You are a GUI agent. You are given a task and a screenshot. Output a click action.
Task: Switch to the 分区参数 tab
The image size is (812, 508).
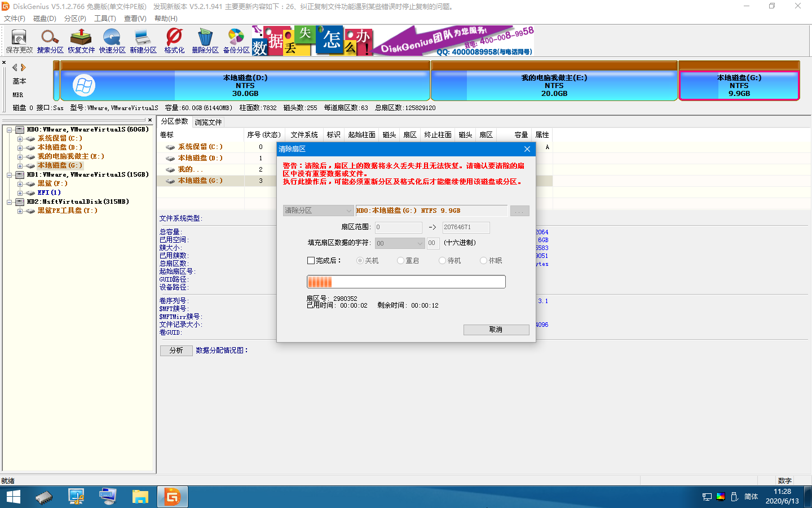click(175, 121)
